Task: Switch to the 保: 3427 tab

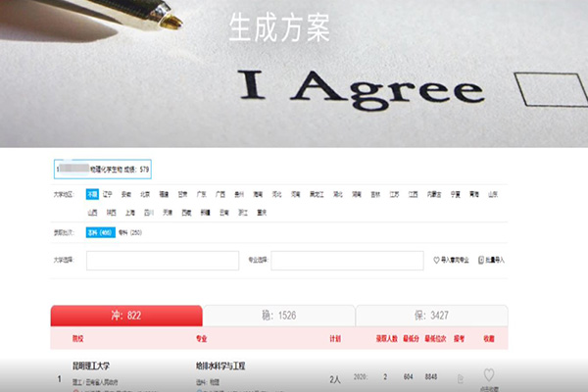Action: [431, 316]
